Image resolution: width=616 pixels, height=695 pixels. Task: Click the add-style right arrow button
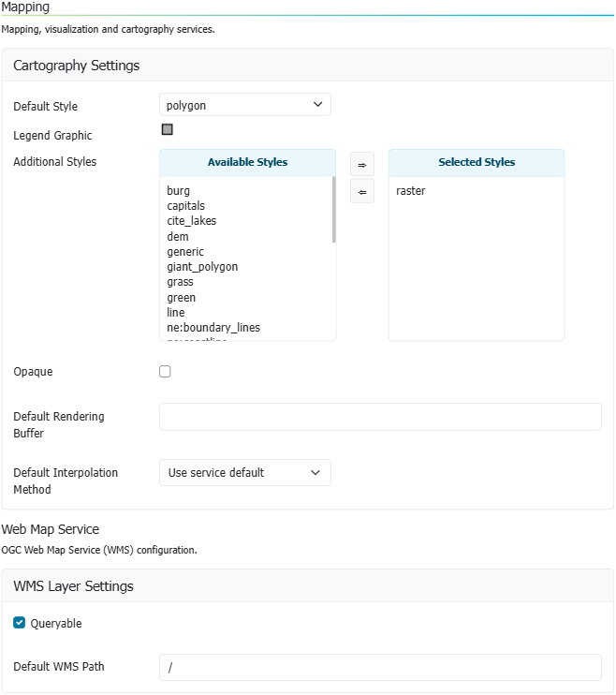[361, 165]
